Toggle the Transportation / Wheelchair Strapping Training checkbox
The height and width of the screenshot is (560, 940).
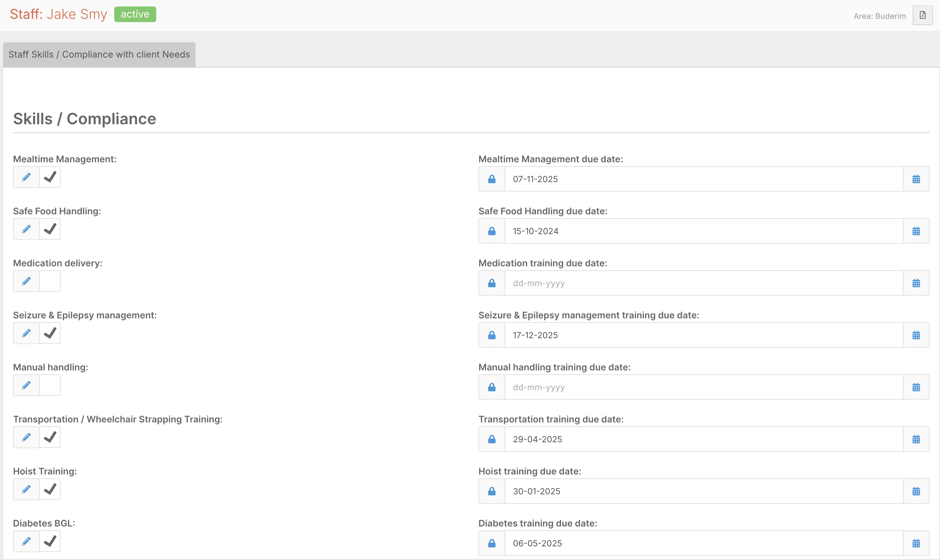(50, 437)
